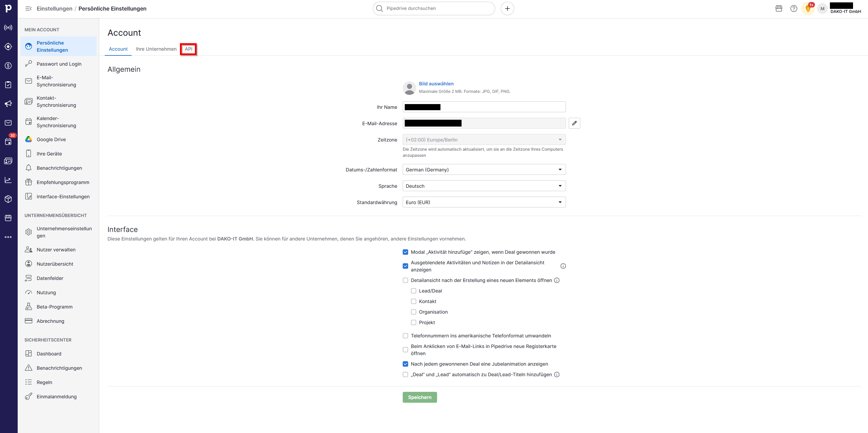Open the Projects clipboard icon

(9, 85)
